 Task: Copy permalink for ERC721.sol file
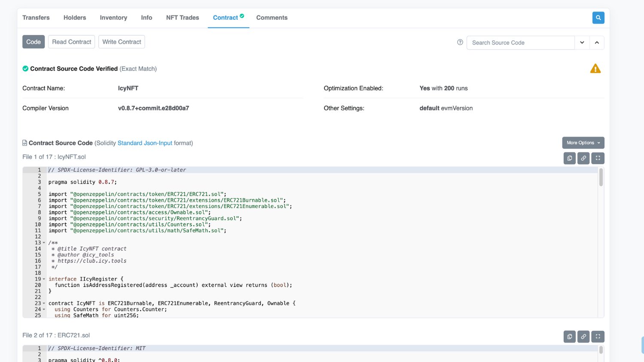tap(583, 337)
